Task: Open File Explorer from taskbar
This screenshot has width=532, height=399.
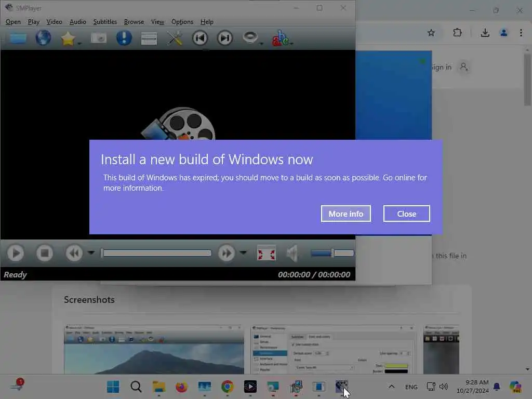Action: point(159,387)
